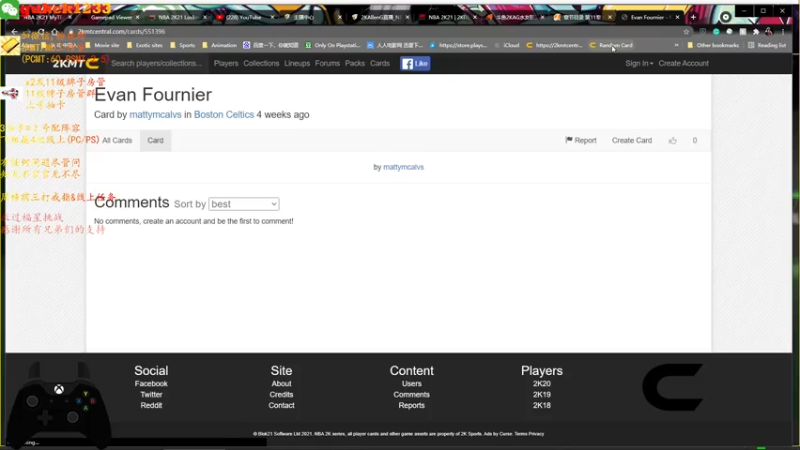Click the Search players/collections field

click(157, 63)
